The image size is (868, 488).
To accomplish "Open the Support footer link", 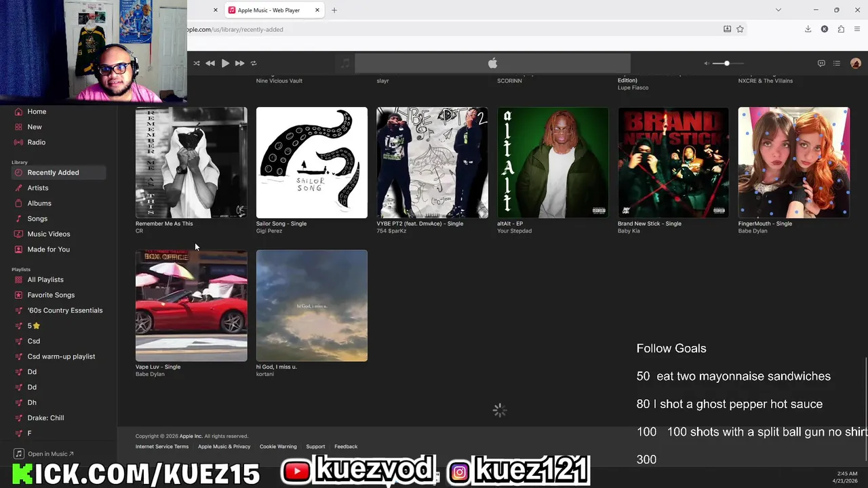I will (315, 447).
